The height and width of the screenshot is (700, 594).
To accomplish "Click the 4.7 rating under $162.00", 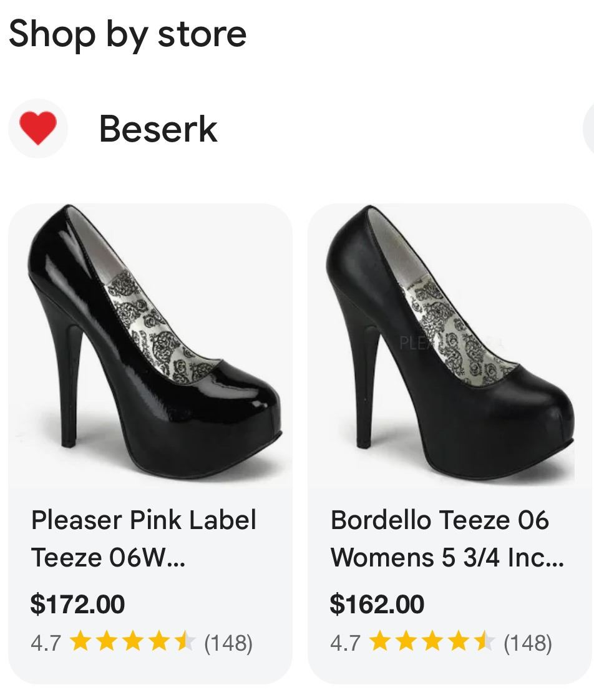I will coord(345,643).
